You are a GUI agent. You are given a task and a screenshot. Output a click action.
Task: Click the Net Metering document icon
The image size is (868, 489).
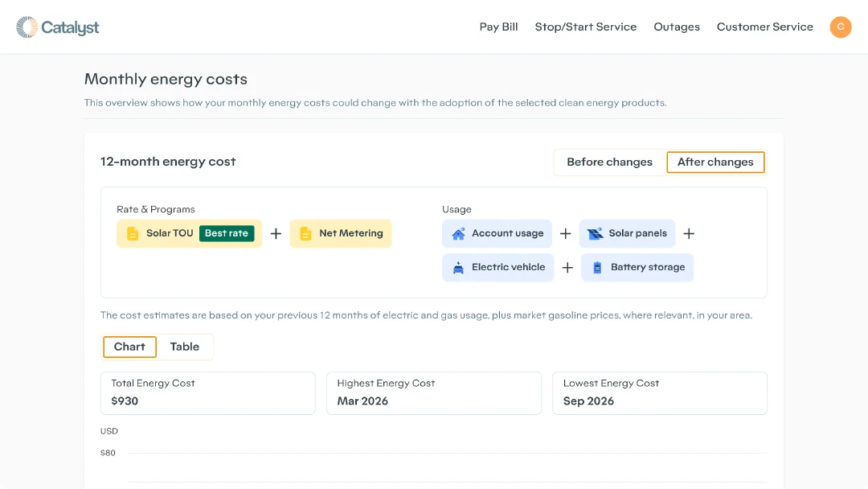[305, 234]
